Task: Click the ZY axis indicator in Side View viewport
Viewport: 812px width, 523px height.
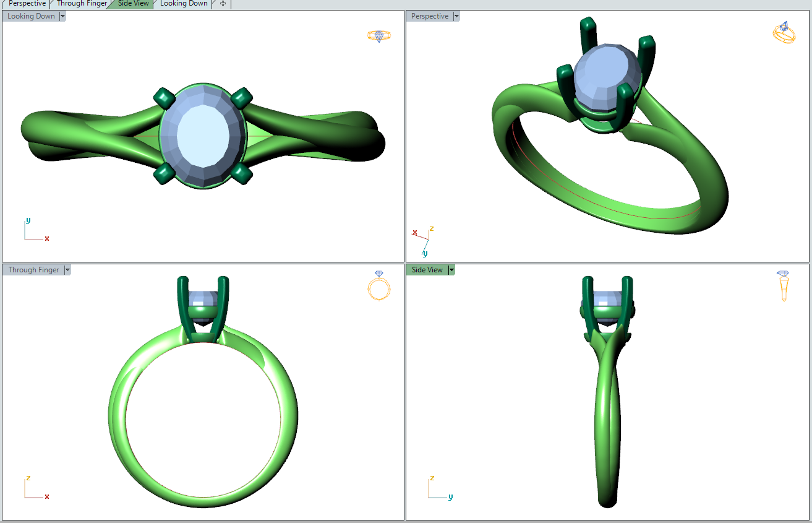Action: pos(440,489)
